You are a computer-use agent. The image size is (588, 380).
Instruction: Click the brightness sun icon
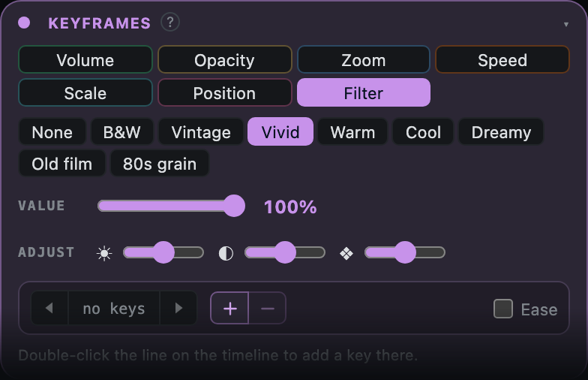[x=104, y=253]
